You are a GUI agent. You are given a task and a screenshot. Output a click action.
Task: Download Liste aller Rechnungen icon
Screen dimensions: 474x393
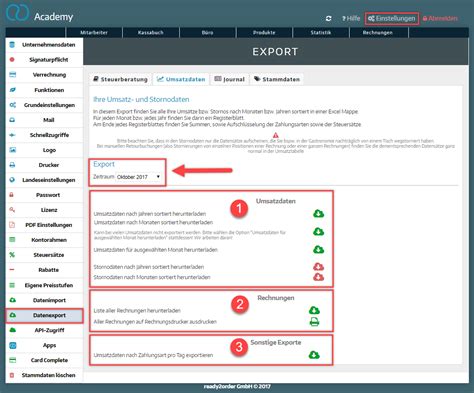click(314, 310)
